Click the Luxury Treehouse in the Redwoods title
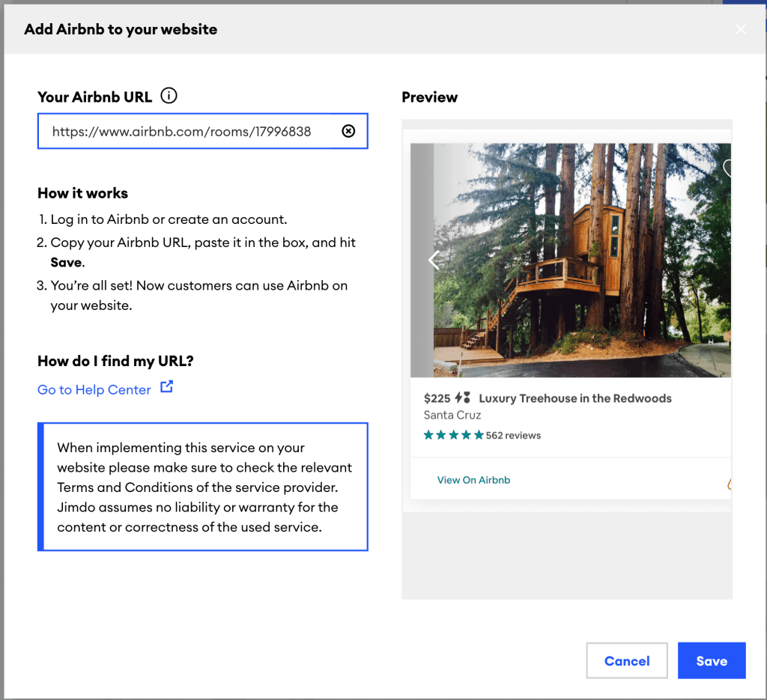 [x=575, y=398]
